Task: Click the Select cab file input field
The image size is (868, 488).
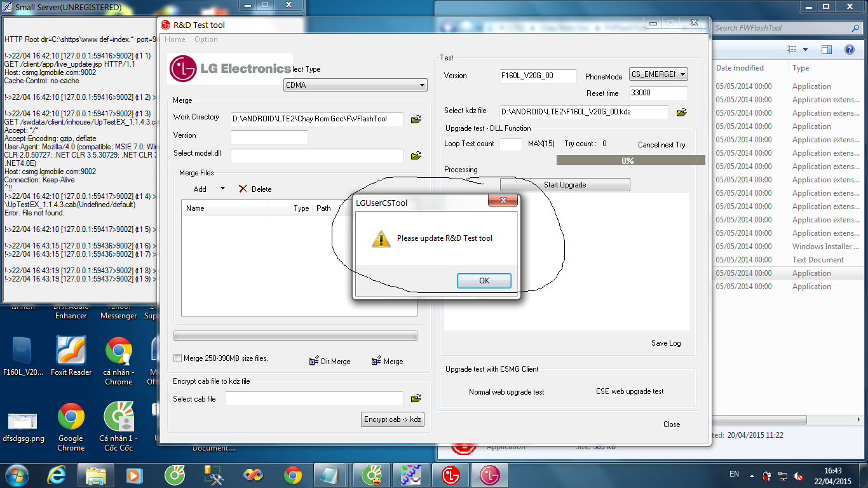Action: tap(314, 398)
